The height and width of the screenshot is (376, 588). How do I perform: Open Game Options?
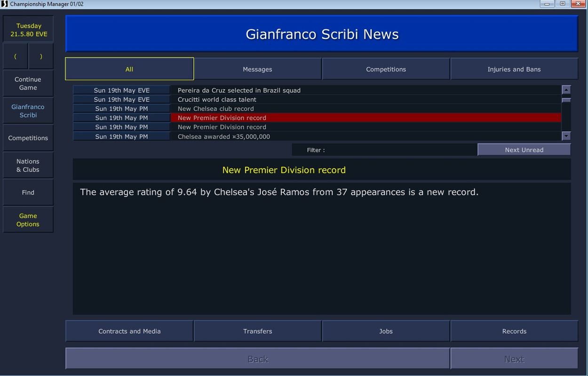pos(28,220)
